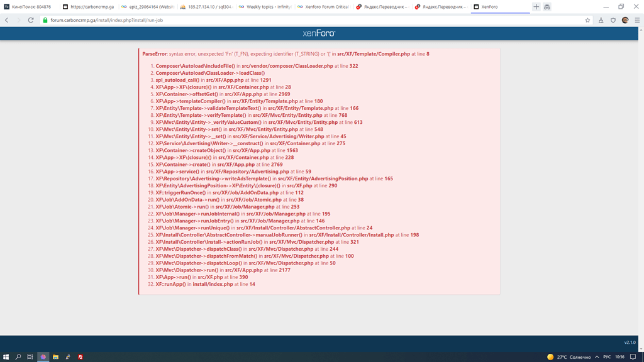Bookmark this page with the star icon
Screen dimensions: 644x362
587,20
